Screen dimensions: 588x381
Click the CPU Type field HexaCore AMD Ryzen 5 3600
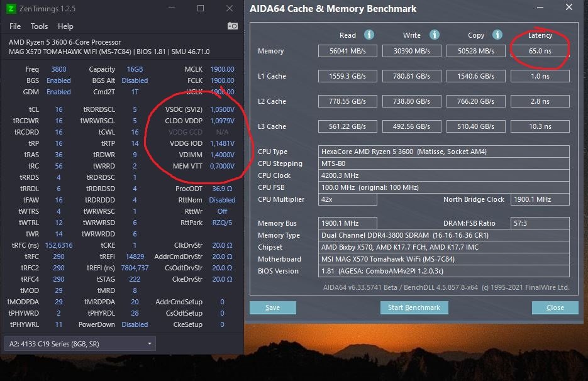(443, 152)
